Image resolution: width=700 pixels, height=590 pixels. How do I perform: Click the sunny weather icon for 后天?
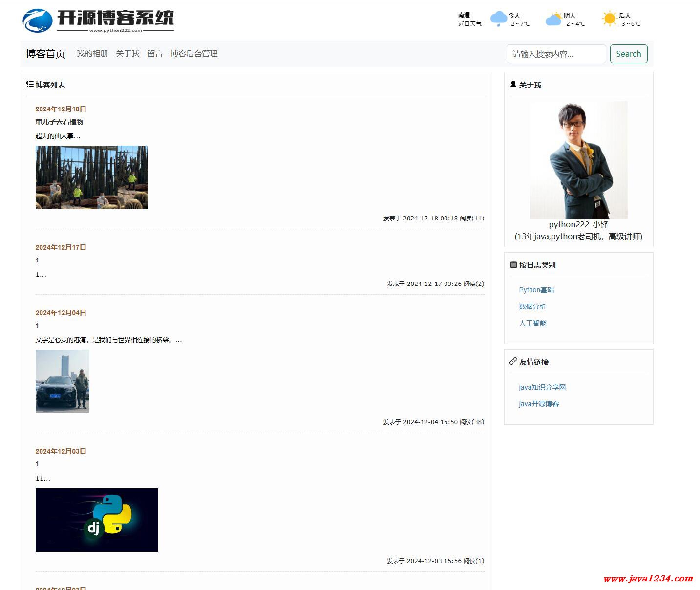click(x=609, y=19)
